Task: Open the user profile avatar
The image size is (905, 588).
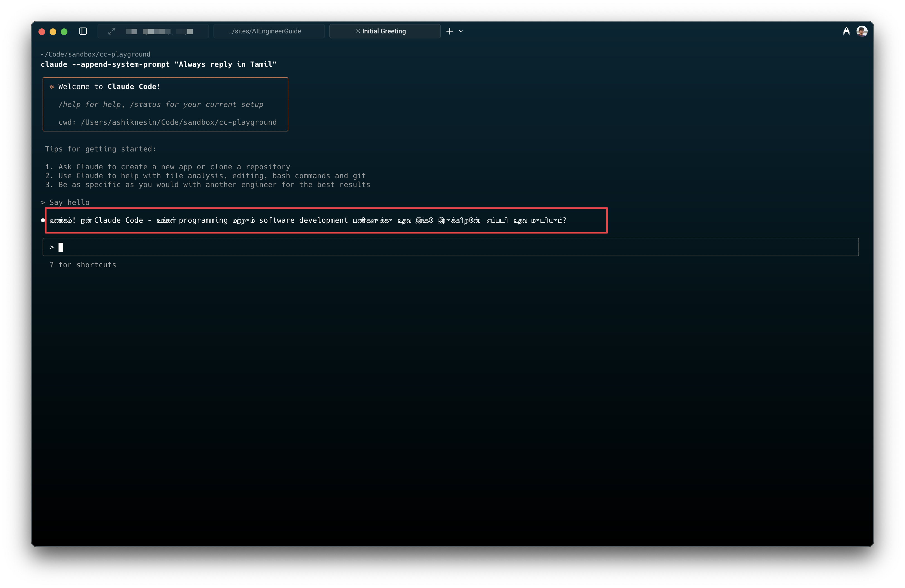Action: coord(862,31)
